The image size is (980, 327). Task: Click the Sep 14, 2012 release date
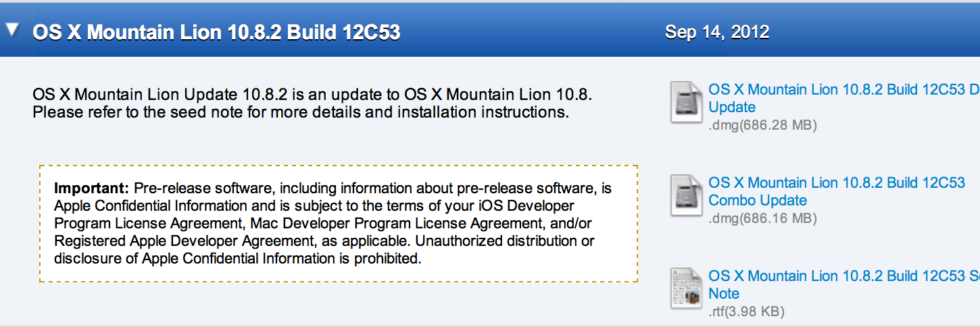pos(717,32)
